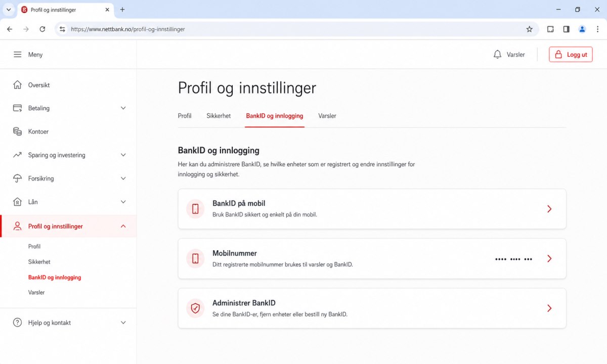Click the Administrer BankID title

pos(244,303)
